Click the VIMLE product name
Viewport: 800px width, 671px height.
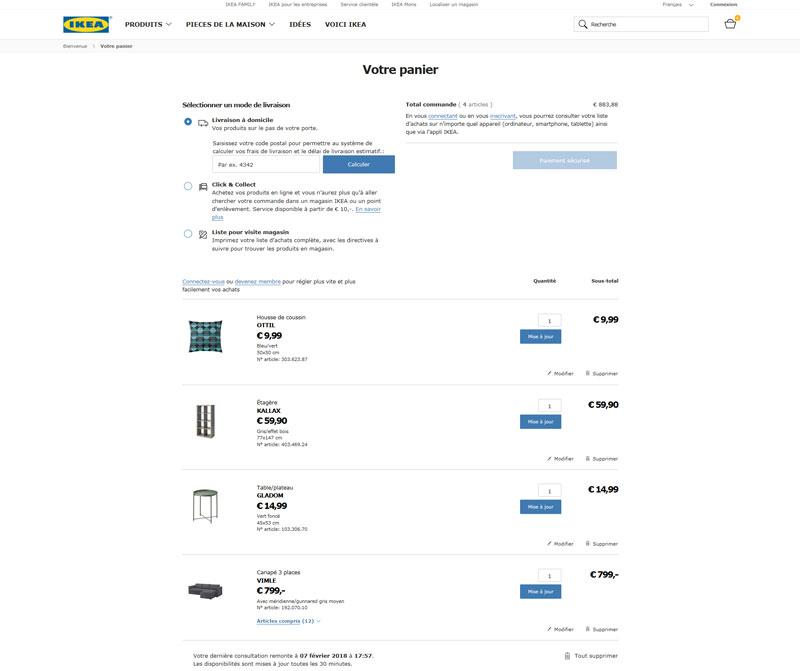266,580
